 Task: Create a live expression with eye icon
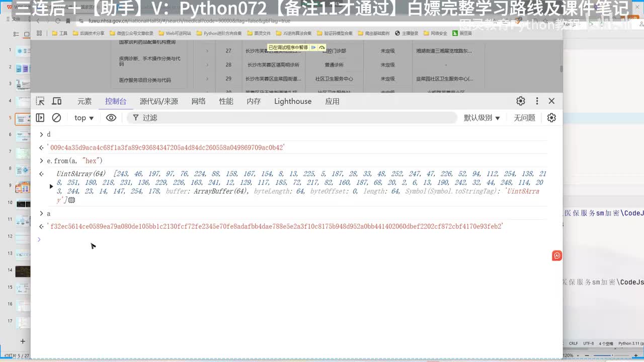(111, 118)
